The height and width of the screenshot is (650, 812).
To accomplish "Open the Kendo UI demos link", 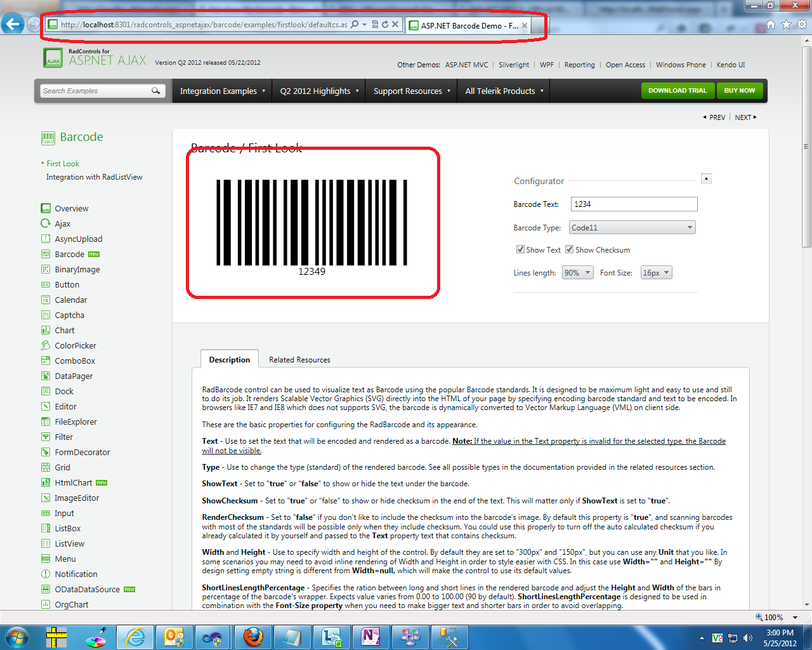I will (x=731, y=65).
